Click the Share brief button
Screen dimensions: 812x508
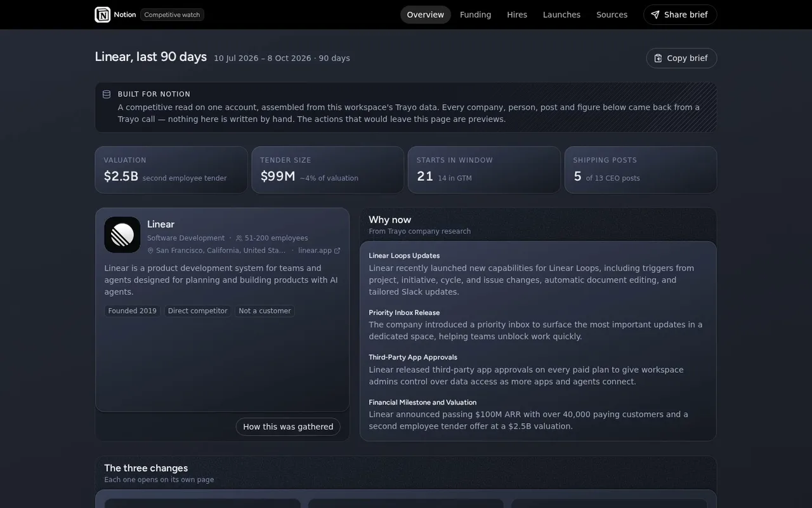pos(680,15)
